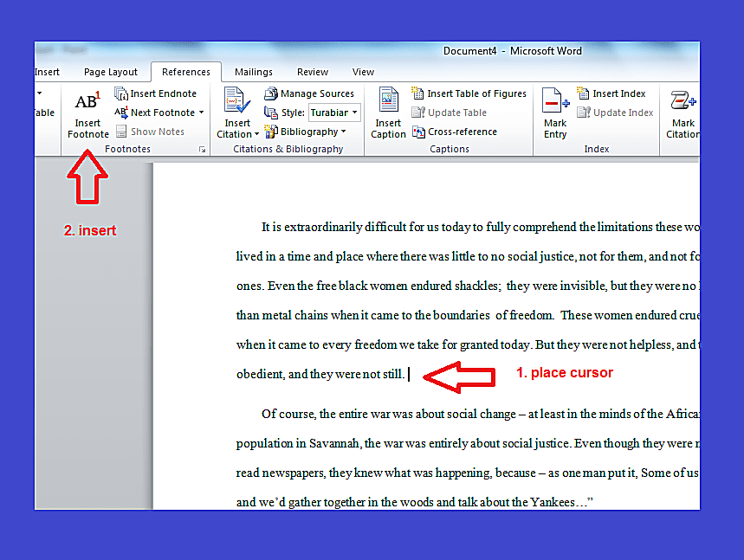Screen dimensions: 744x560
Task: Click the Insert Table of Figures label
Action: 477,93
